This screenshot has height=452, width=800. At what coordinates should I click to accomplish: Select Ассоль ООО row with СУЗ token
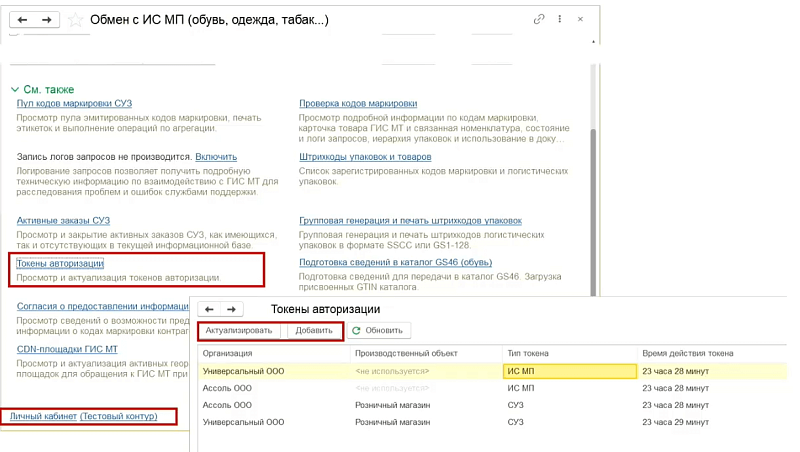[x=492, y=405]
